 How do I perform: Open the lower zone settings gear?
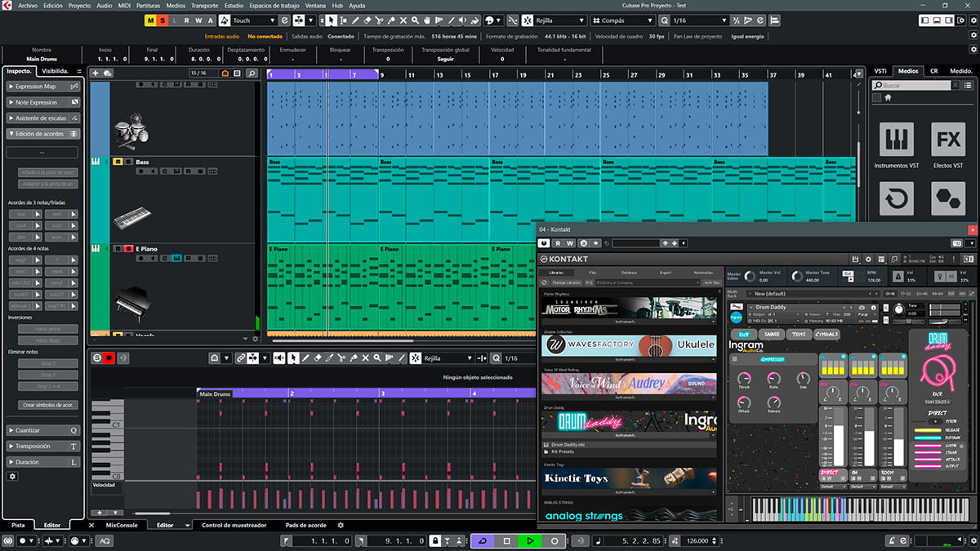coord(341,525)
